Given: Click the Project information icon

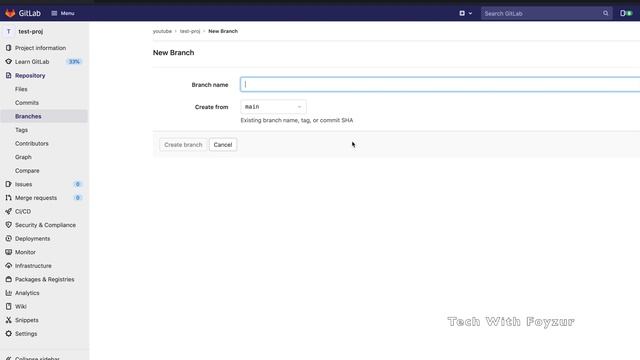Looking at the screenshot, I should tap(9, 48).
